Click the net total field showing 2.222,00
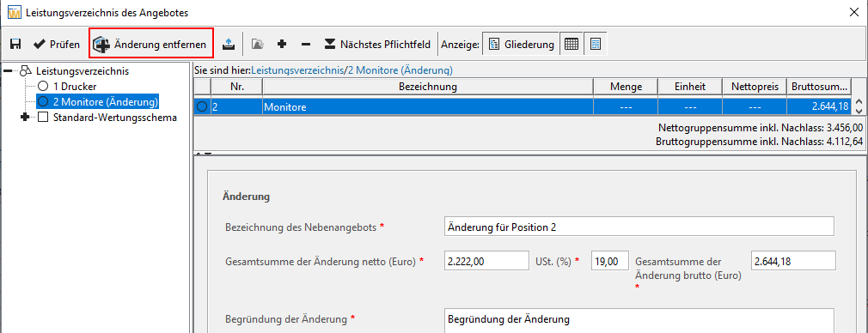Viewport: 868px width, 333px height. click(486, 261)
